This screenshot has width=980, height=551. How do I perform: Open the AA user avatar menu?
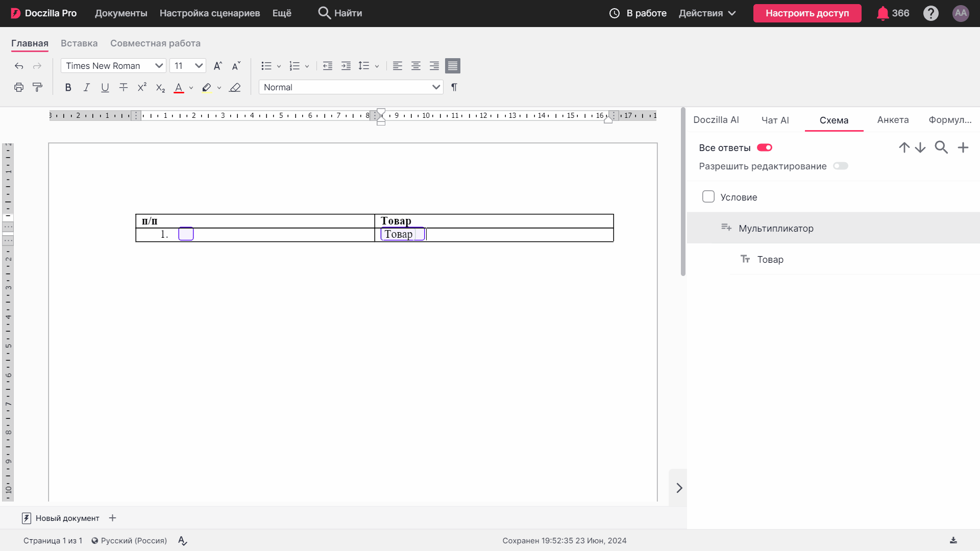(x=961, y=13)
